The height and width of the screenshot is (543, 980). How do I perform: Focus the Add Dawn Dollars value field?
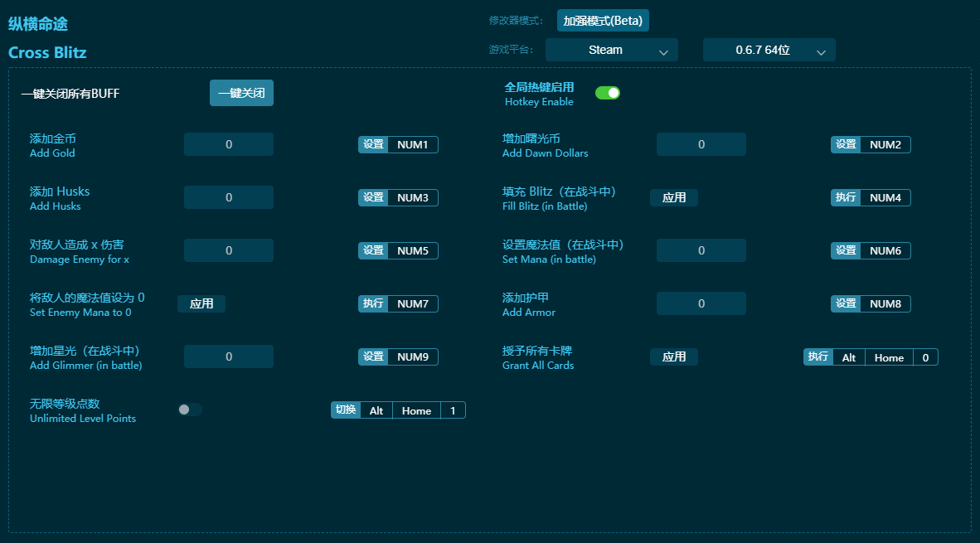[x=701, y=144]
